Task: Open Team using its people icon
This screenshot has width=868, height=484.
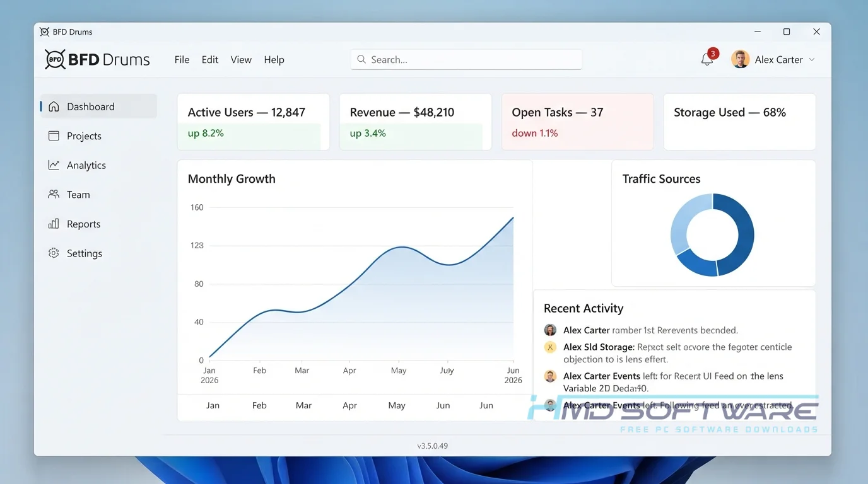Action: (54, 195)
